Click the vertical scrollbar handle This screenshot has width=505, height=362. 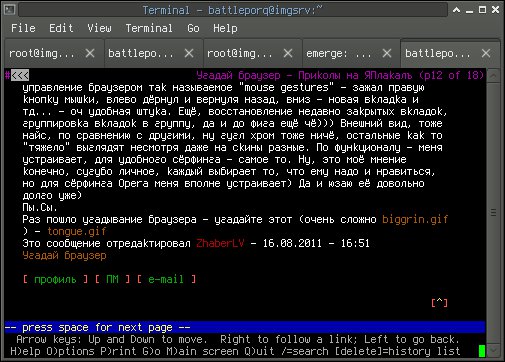pyautogui.click(x=493, y=212)
